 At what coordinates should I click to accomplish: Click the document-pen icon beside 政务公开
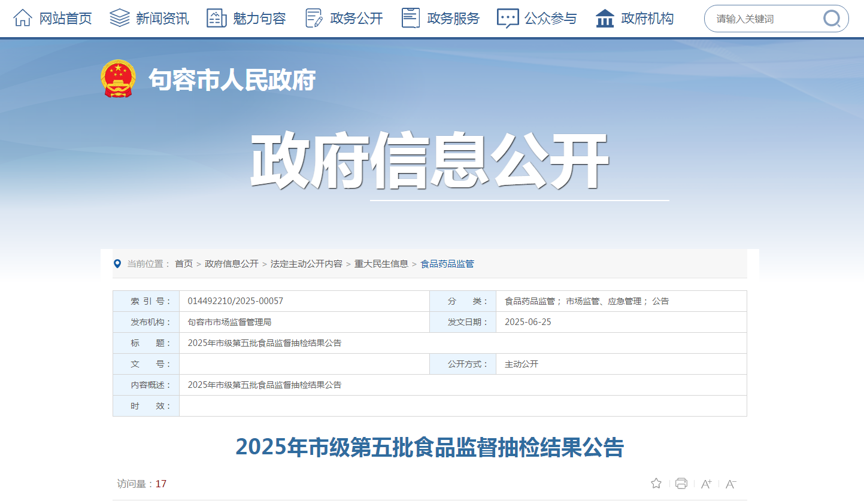[x=314, y=18]
